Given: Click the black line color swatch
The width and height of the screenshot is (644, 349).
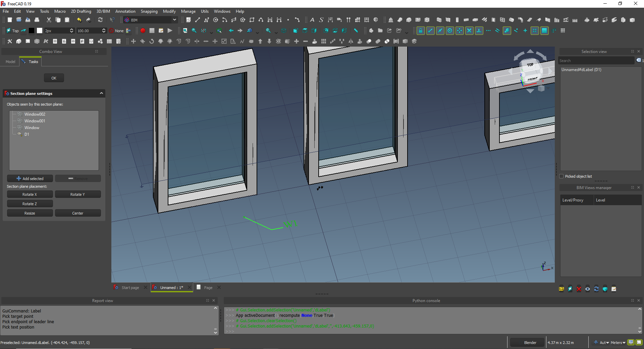Looking at the screenshot, I should [x=32, y=31].
